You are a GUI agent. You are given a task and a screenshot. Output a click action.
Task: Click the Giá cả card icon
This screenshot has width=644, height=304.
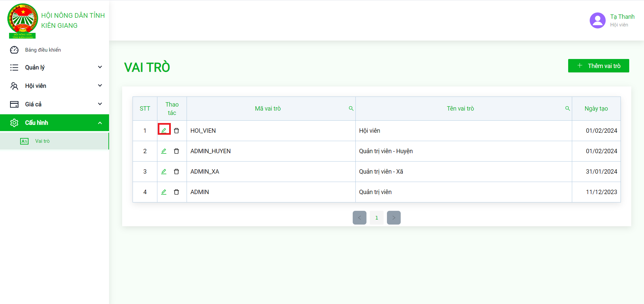(x=14, y=104)
